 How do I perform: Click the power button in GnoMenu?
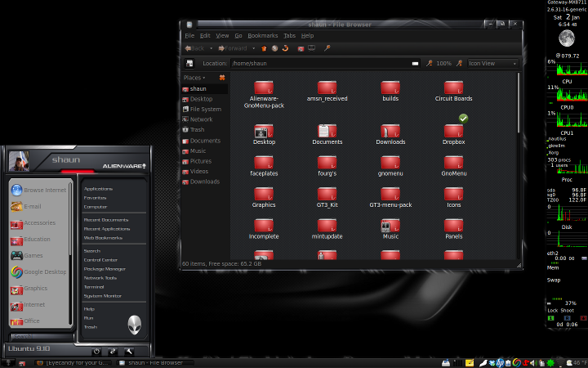click(96, 352)
